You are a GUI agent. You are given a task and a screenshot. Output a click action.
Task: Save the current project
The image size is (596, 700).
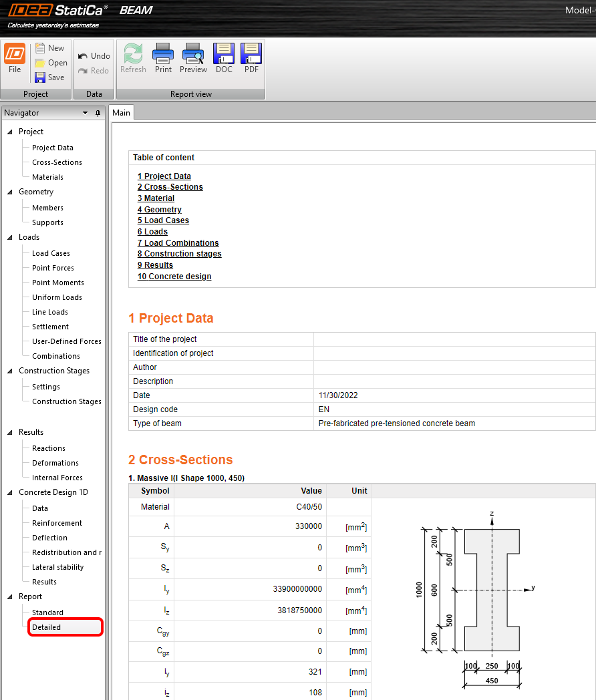(49, 77)
